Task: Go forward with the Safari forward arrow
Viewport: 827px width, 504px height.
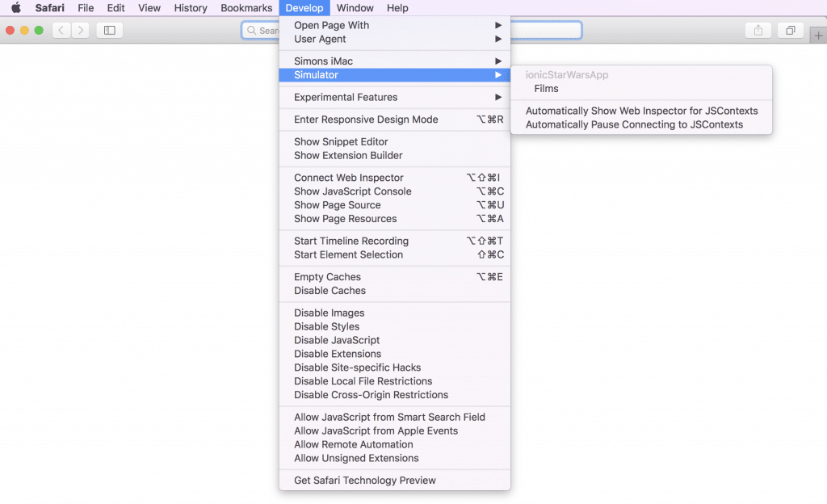Action: (x=80, y=30)
